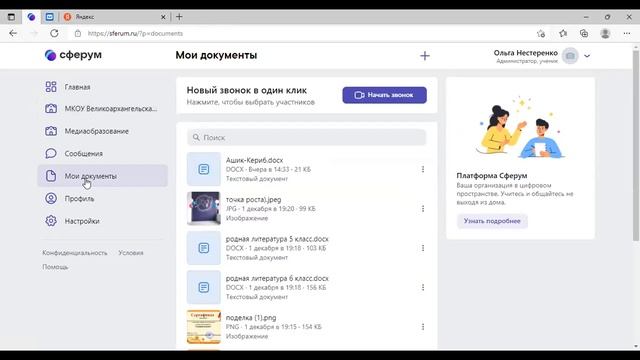
Task: Open options for поделка (1).png
Action: [423, 327]
